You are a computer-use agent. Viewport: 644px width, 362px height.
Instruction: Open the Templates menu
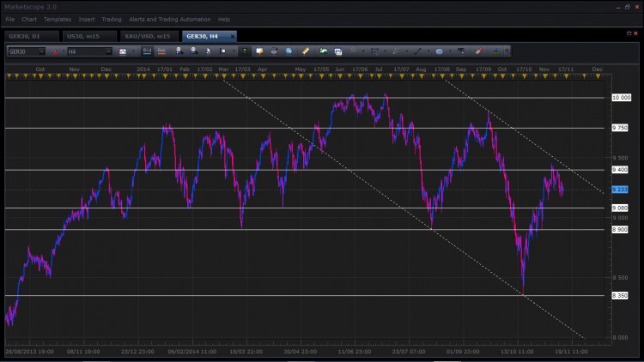click(58, 19)
